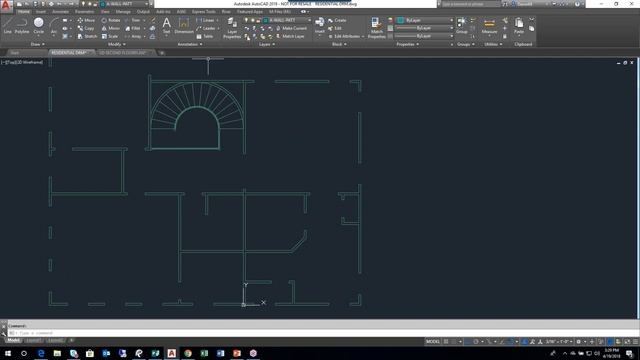Screen dimensions: 640x360
Task: Open the Manage ribbon tab
Action: [123, 12]
